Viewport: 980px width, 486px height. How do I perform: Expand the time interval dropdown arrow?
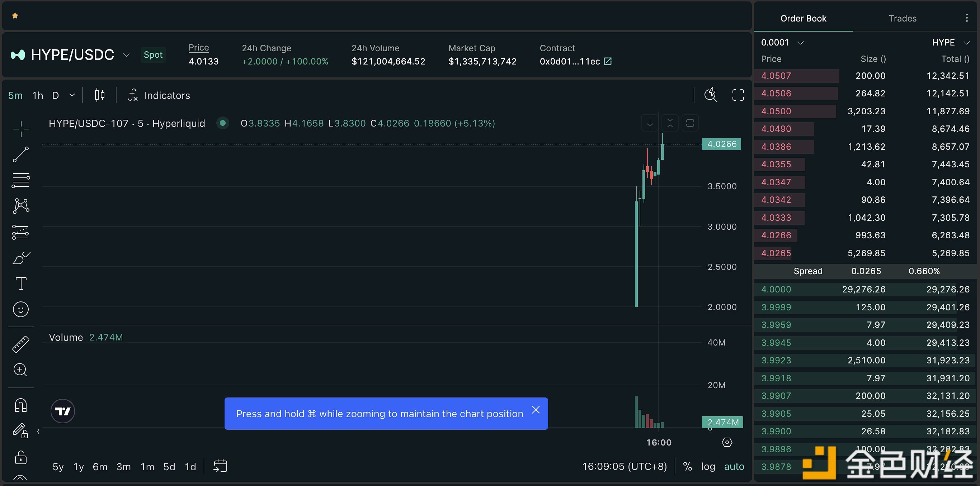pos(72,95)
